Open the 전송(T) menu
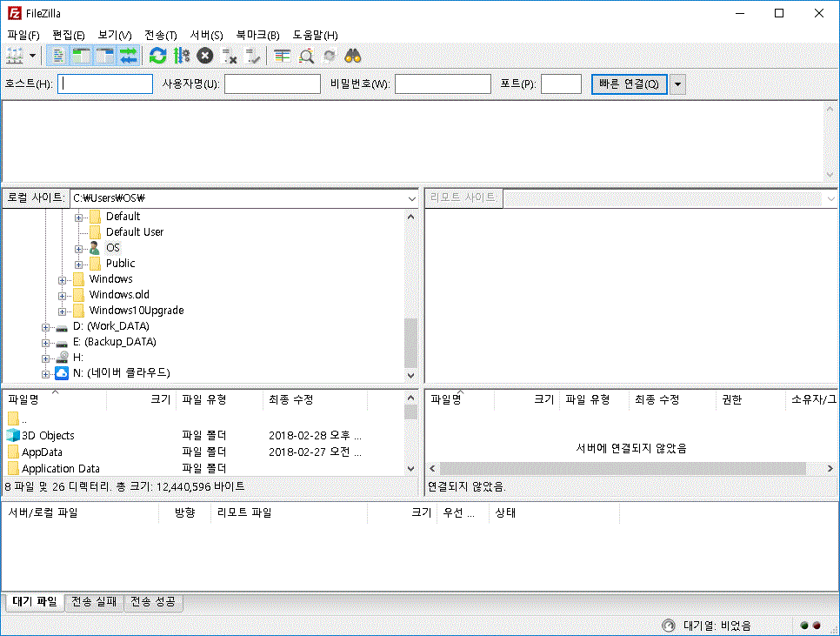Viewport: 840px width, 636px height. 161,36
